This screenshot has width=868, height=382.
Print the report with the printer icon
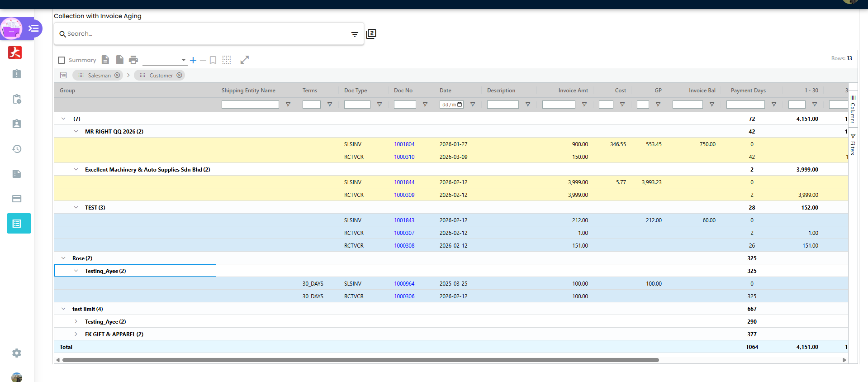click(x=133, y=60)
